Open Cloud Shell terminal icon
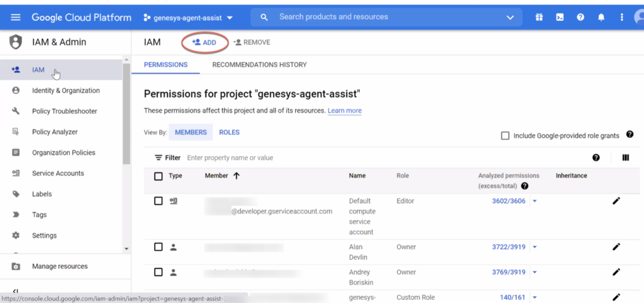 click(x=560, y=17)
